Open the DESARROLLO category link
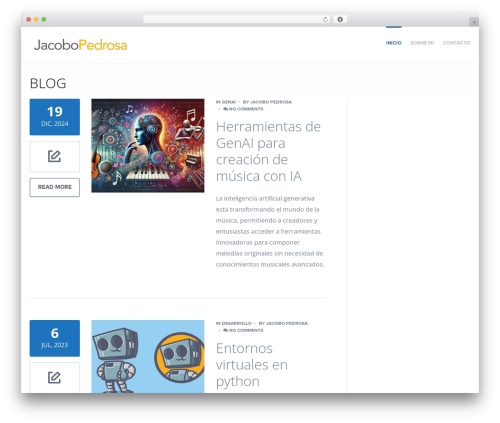 [237, 323]
